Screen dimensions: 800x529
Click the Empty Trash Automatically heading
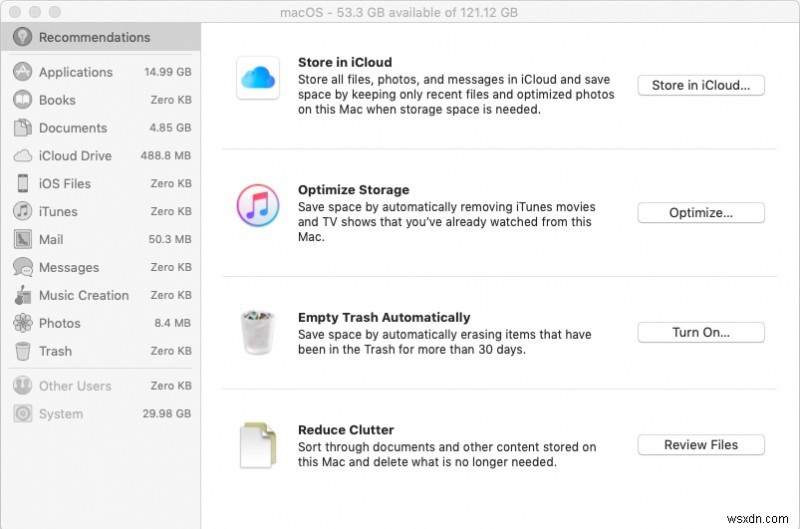[384, 317]
